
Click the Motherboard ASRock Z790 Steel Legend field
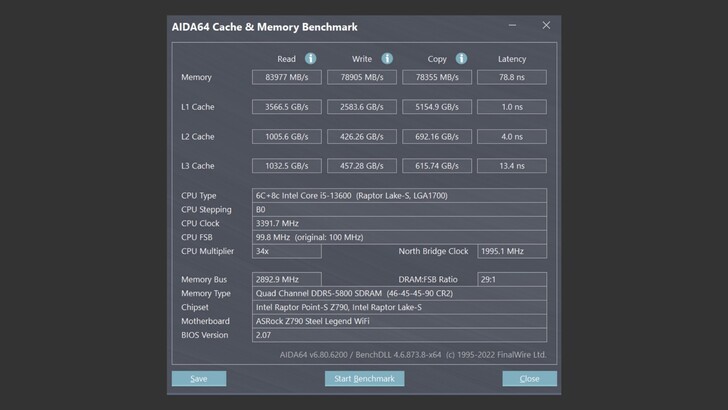click(x=399, y=321)
